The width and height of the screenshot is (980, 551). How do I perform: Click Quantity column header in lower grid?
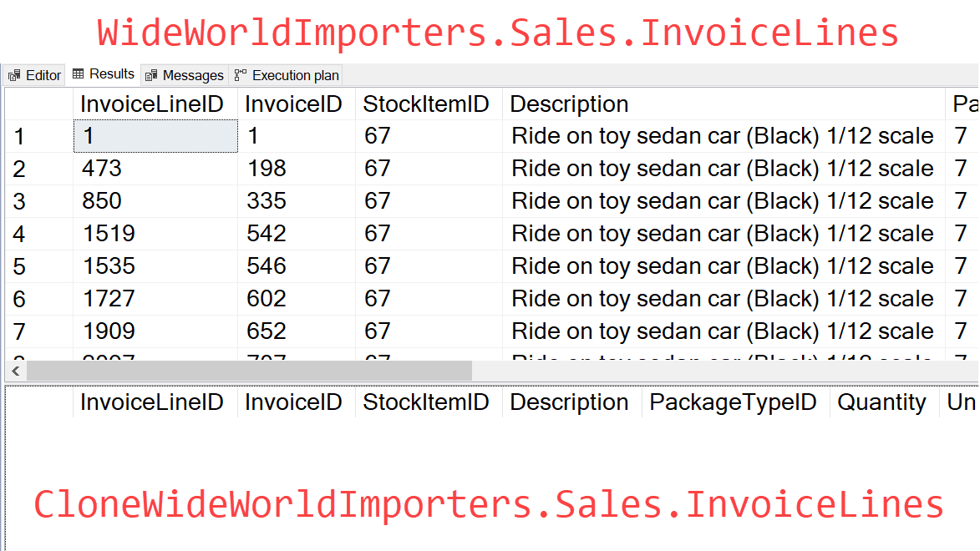884,402
